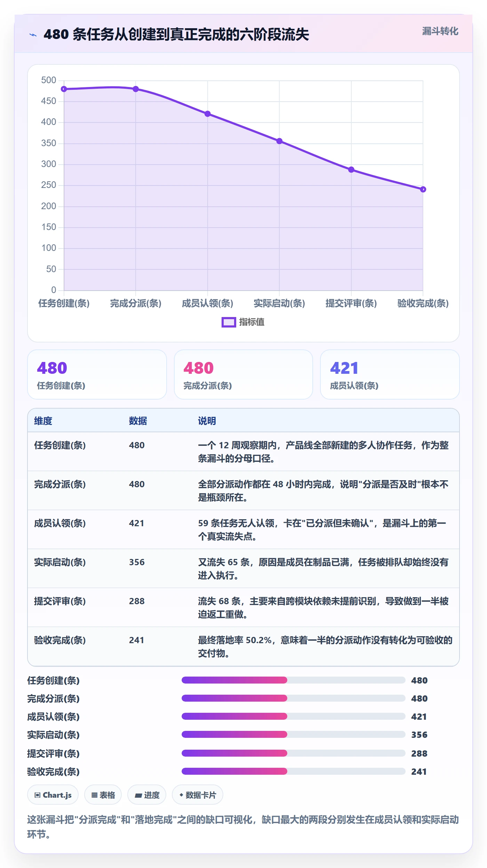Click the x-axis label 验收完成(条)

(423, 303)
